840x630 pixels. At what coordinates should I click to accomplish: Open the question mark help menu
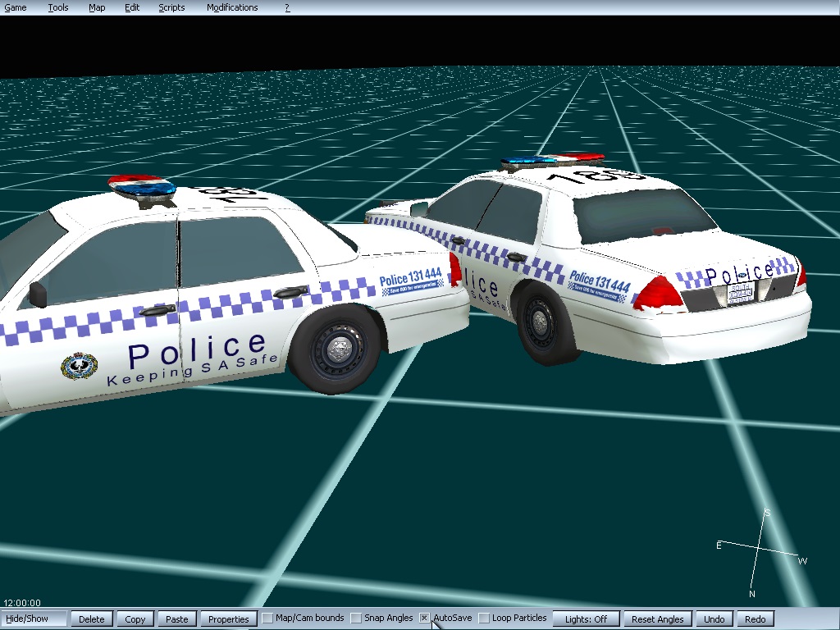pos(287,7)
